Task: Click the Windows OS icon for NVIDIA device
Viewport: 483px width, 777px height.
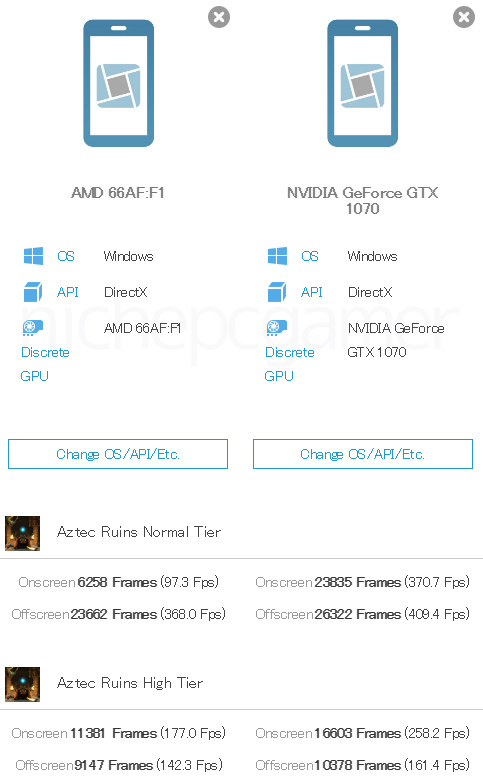Action: (x=277, y=256)
